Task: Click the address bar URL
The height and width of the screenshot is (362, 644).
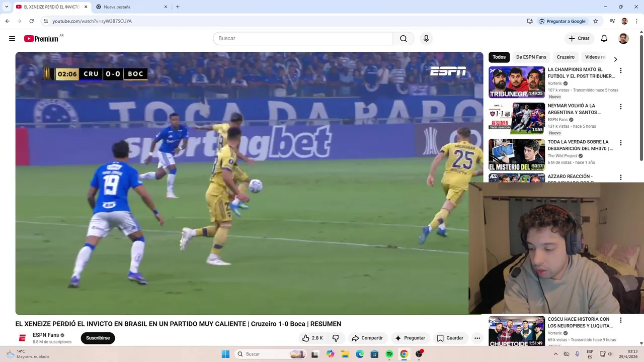Action: [92, 21]
